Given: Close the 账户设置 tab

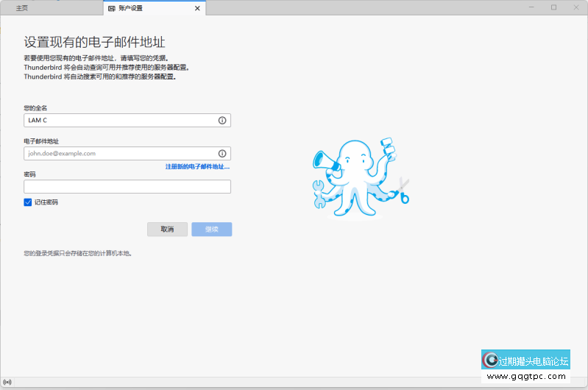Looking at the screenshot, I should coord(197,8).
